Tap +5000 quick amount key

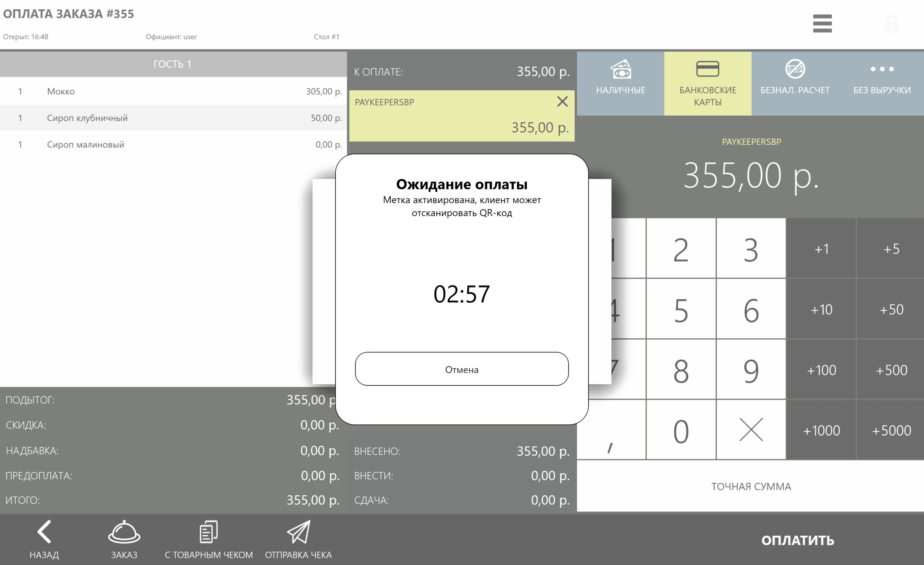pyautogui.click(x=891, y=430)
